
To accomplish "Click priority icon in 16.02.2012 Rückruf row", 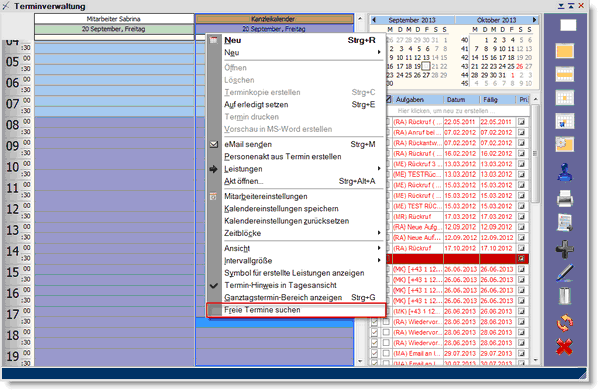I will coord(521,153).
